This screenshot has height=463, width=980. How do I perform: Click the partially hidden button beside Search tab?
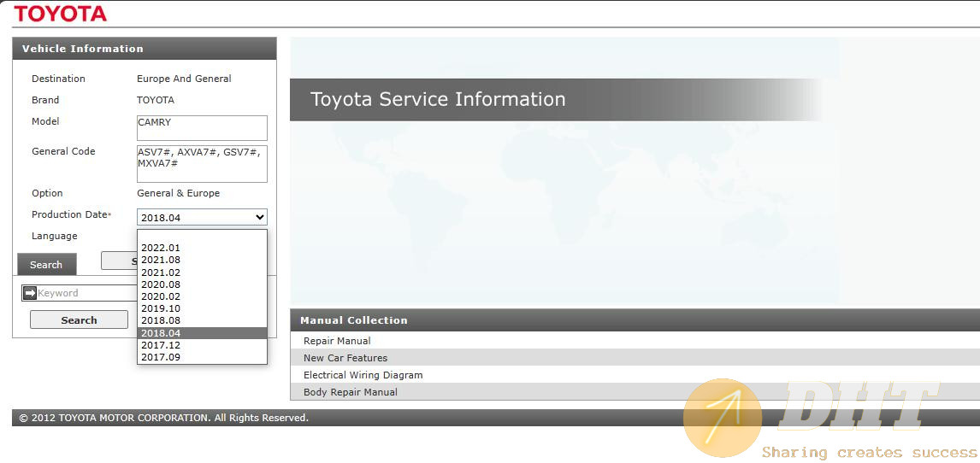(119, 261)
